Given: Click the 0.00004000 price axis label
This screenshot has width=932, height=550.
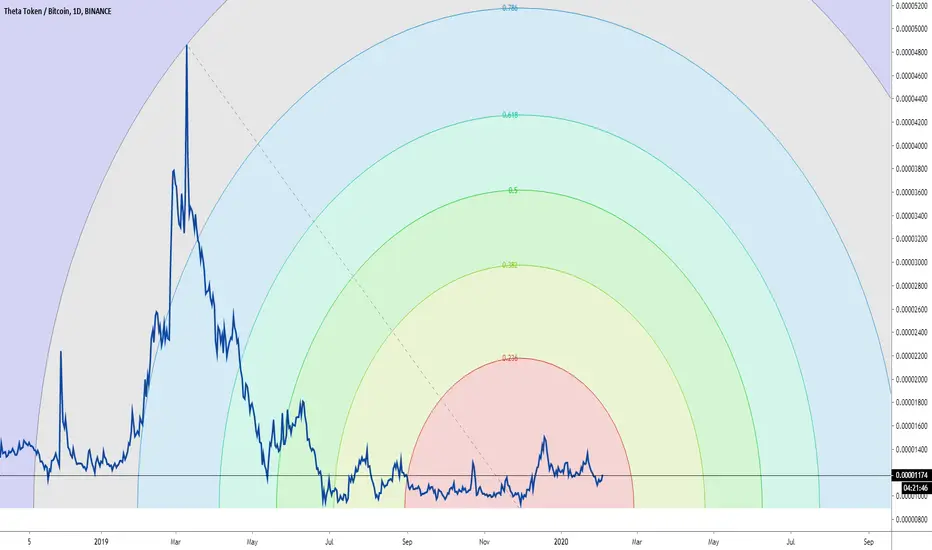Looking at the screenshot, I should point(912,146).
